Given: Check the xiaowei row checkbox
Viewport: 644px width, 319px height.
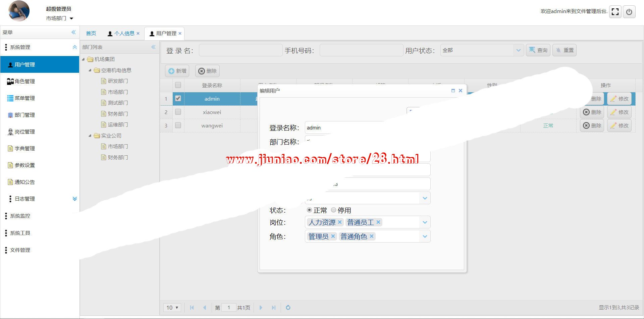Looking at the screenshot, I should tap(178, 112).
